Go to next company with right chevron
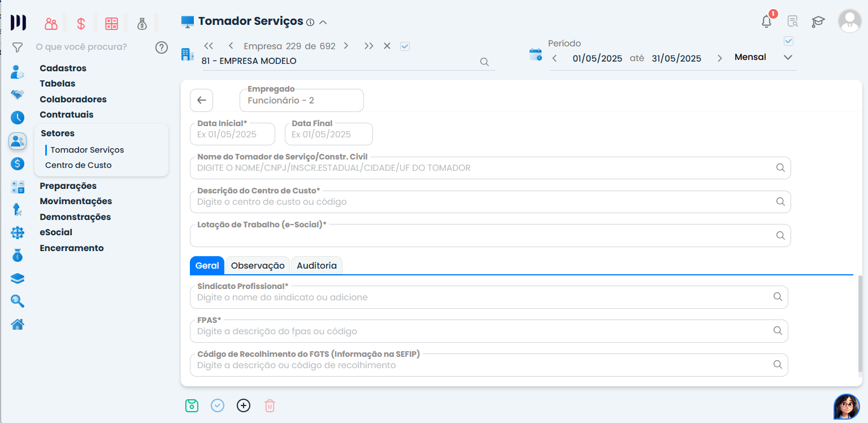This screenshot has height=423, width=868. pos(346,46)
